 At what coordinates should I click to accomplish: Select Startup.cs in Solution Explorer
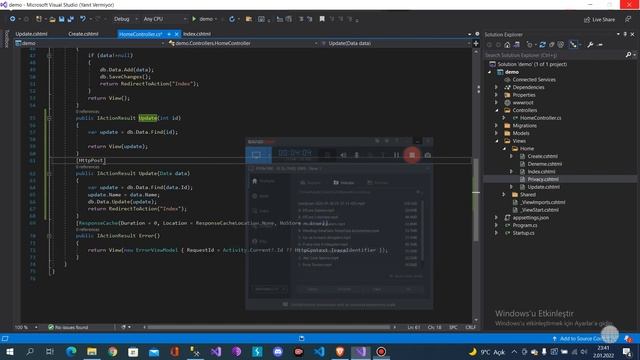[523, 233]
